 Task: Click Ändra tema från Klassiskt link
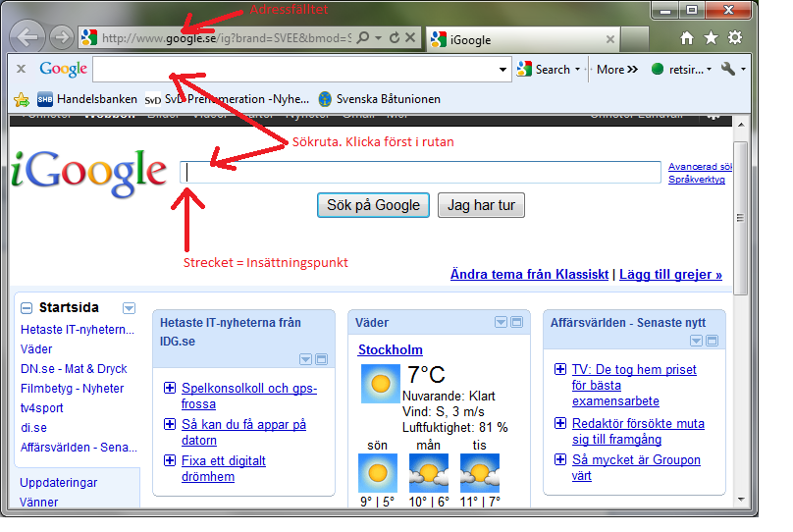pos(530,274)
